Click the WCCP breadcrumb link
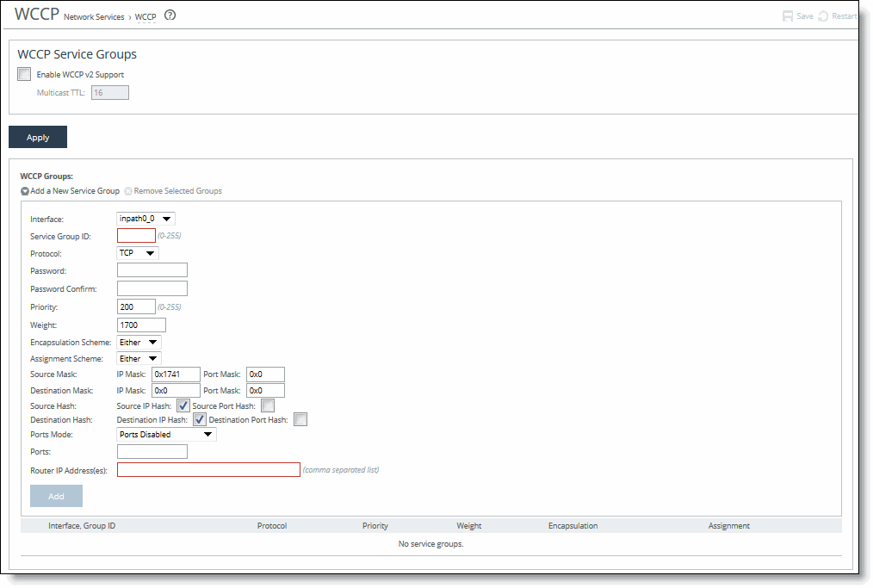The image size is (873, 588). click(x=145, y=15)
